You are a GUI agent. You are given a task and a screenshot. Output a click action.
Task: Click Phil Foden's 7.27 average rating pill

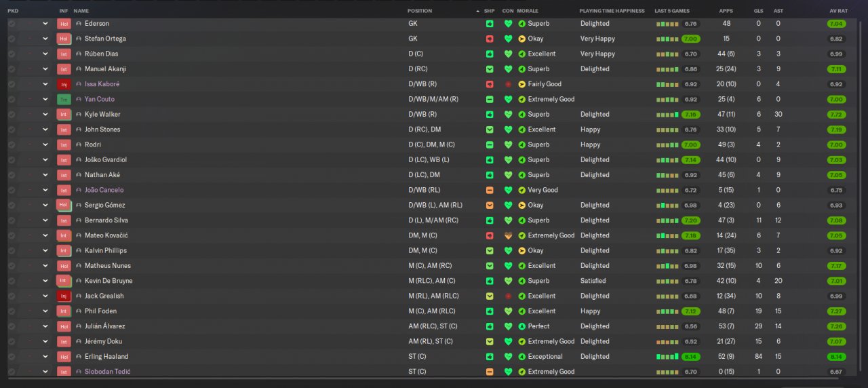click(x=836, y=311)
